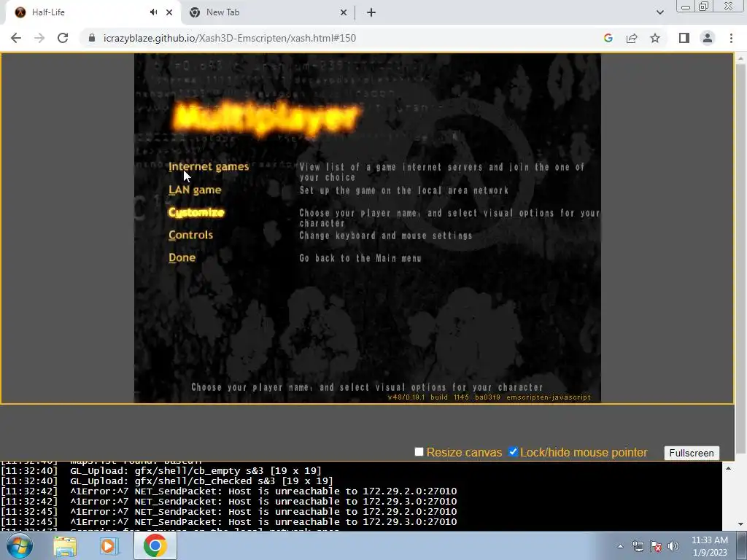Toggle the browser side panel

coord(684,38)
